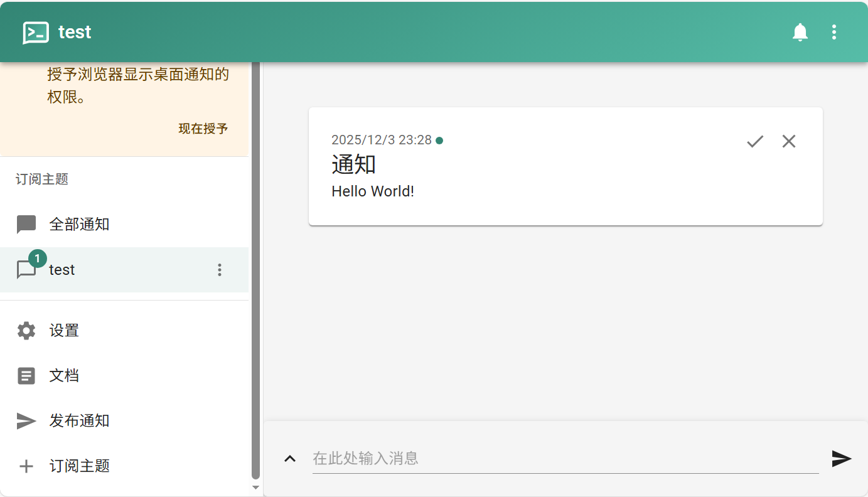Delete the Hello World notification
The width and height of the screenshot is (868, 497).
coord(788,142)
